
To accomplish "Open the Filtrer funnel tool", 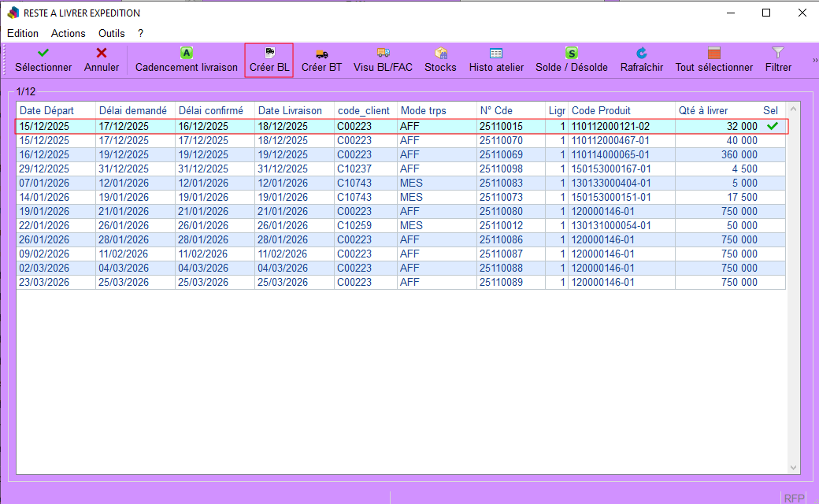I will [x=778, y=54].
